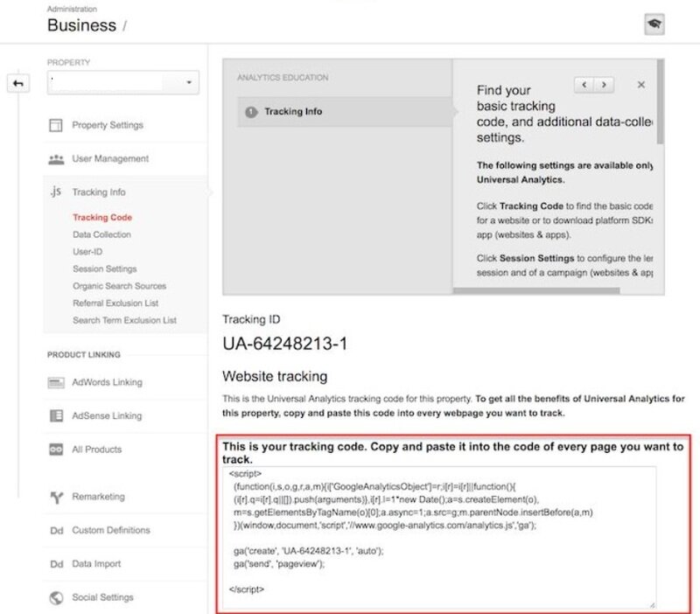700x614 pixels.
Task: Click the numbered circle beside Tracking Info
Action: pos(251,112)
